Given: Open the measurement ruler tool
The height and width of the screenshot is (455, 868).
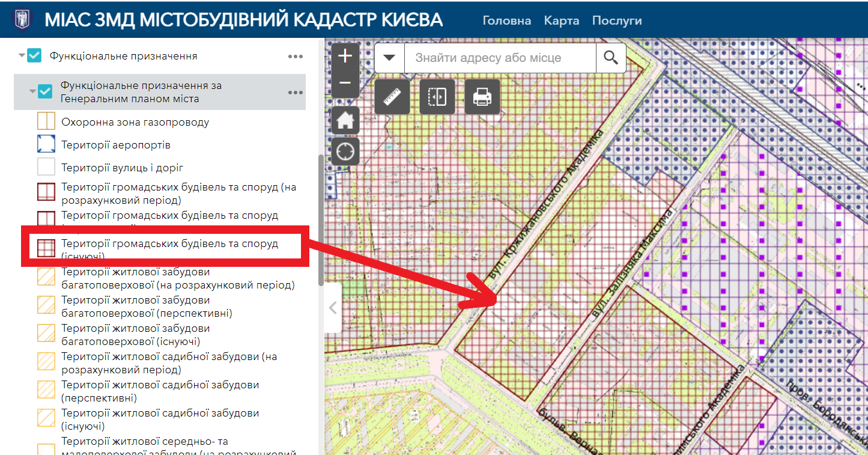Looking at the screenshot, I should point(392,97).
